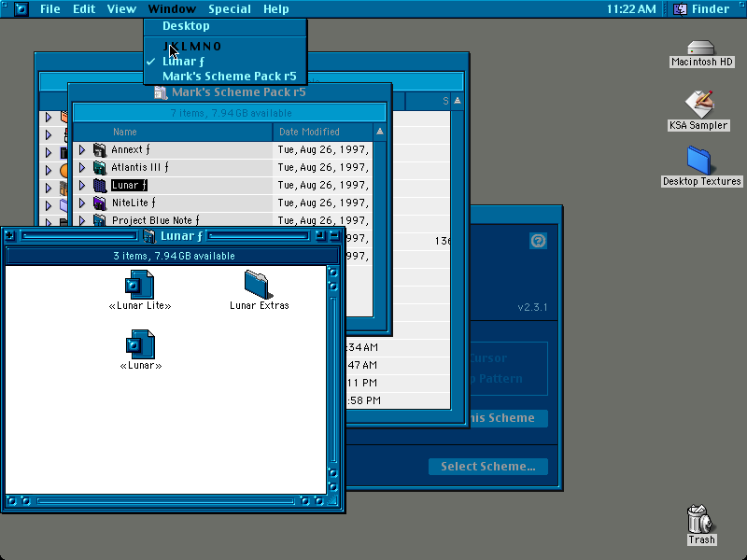Open the Help menu

click(x=276, y=9)
